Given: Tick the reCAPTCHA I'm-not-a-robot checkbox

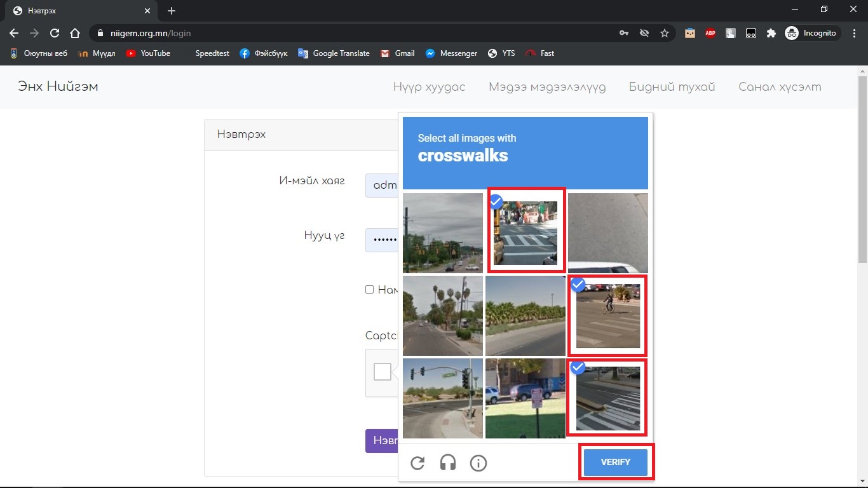Looking at the screenshot, I should coord(383,372).
